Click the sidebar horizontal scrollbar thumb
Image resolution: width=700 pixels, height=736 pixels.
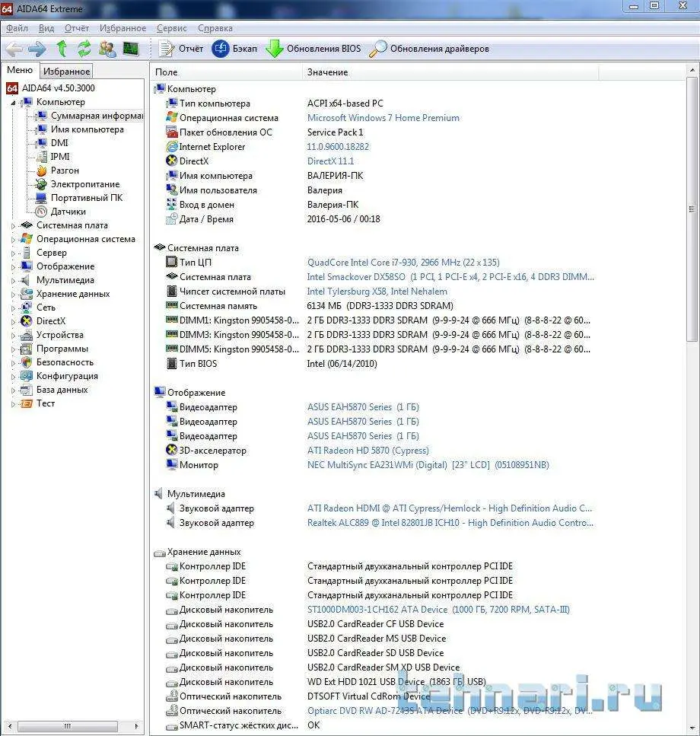tap(67, 726)
